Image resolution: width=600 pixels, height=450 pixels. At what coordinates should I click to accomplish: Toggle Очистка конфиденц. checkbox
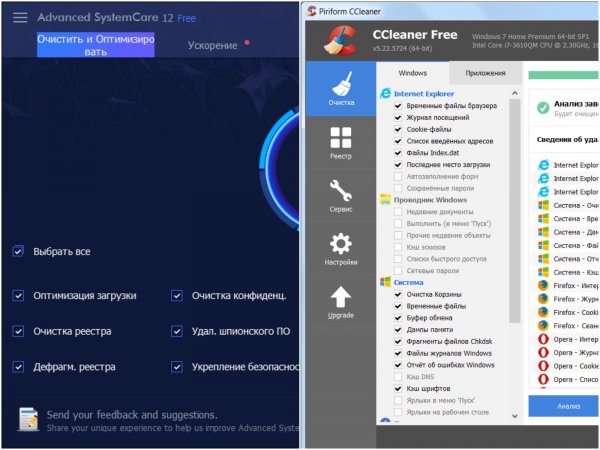click(x=177, y=295)
